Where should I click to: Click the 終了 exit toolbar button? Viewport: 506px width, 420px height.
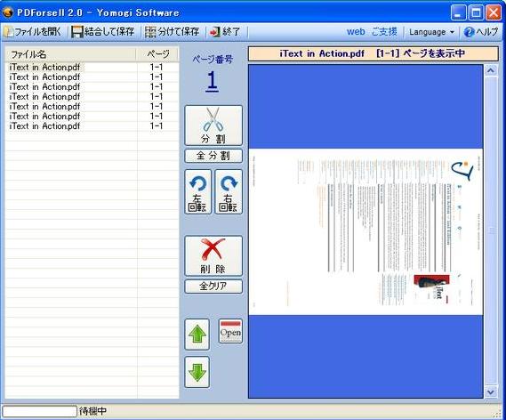(225, 32)
